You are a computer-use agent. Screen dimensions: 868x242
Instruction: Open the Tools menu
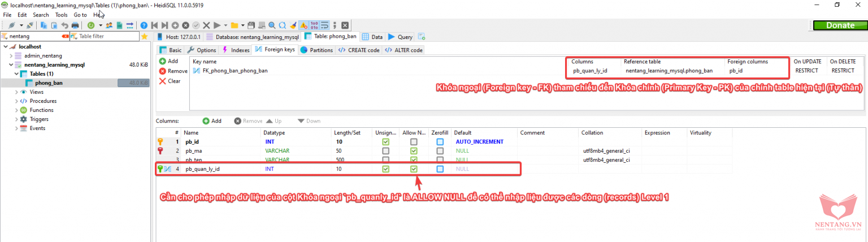coord(61,15)
